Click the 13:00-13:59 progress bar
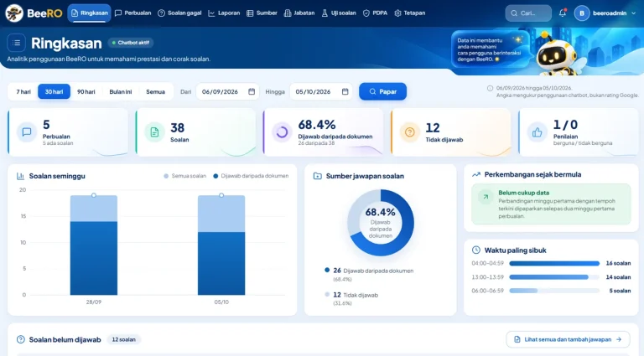 click(554, 277)
